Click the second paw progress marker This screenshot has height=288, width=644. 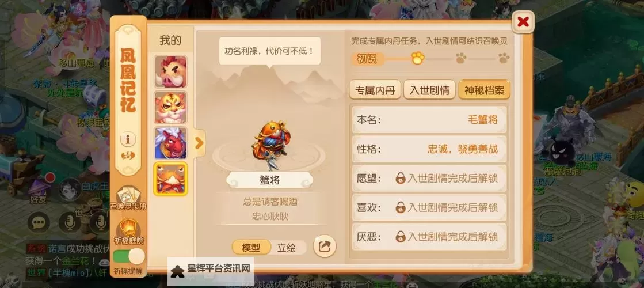pyautogui.click(x=461, y=58)
